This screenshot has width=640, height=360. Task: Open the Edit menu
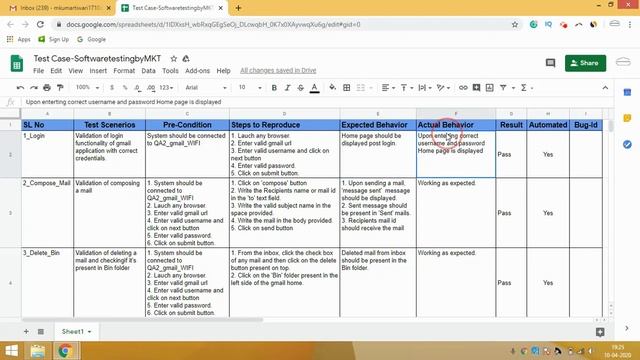click(x=56, y=71)
